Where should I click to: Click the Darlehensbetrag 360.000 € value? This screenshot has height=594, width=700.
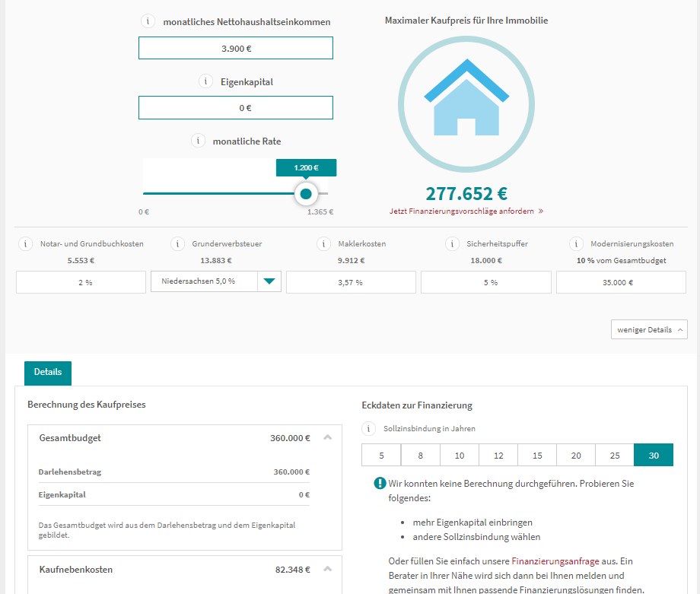point(291,472)
